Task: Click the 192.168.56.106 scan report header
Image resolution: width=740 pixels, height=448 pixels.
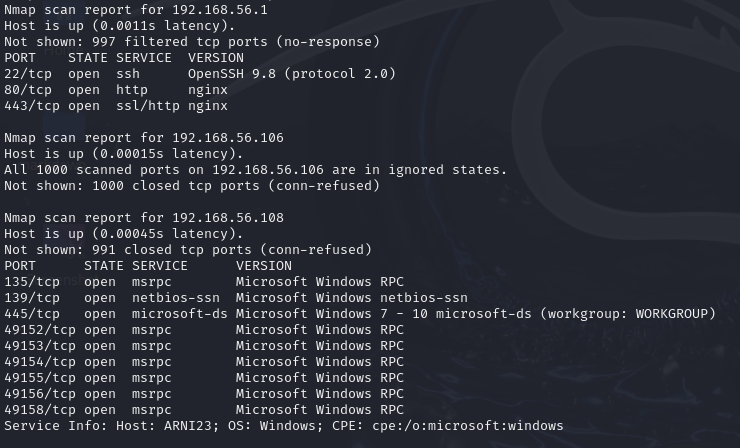Action: (x=143, y=137)
